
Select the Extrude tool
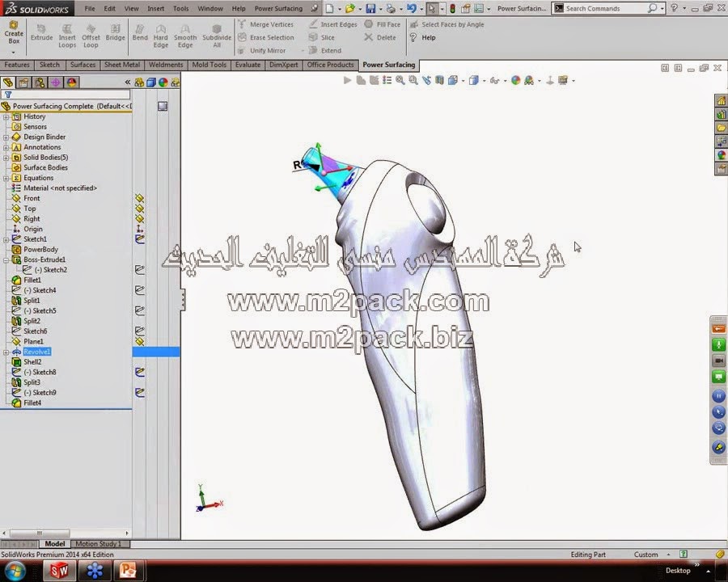click(x=41, y=33)
